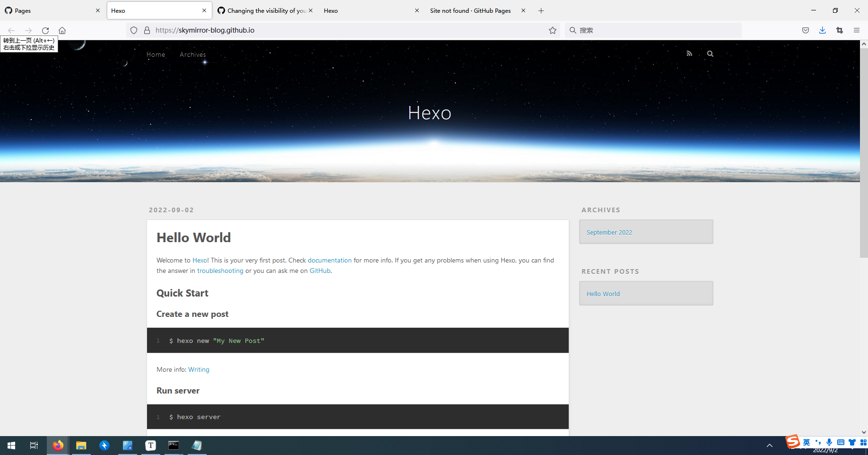Go to the browser home page icon
868x455 pixels.
(62, 30)
